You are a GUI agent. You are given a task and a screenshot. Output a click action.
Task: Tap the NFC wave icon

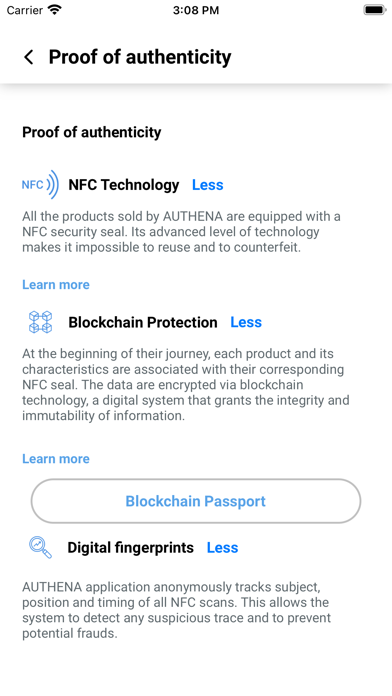point(40,185)
